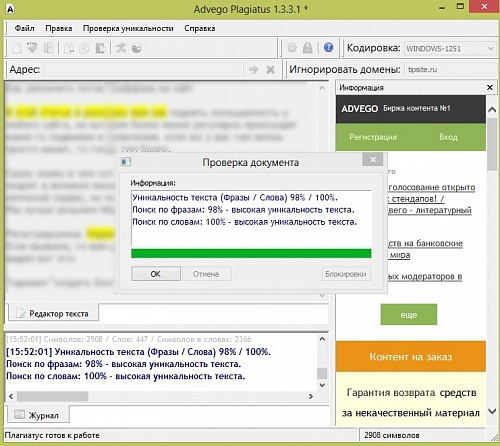The image size is (500, 446).
Task: Click the text editor scroll up arrow
Action: tap(322, 88)
